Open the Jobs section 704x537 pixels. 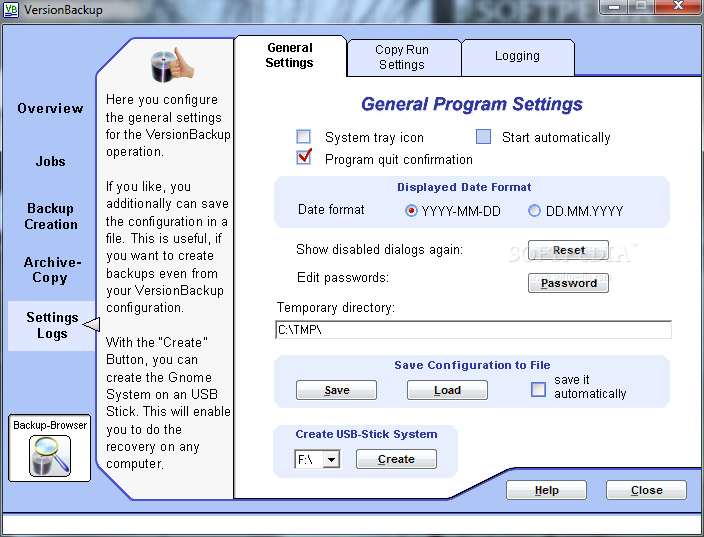(x=51, y=161)
